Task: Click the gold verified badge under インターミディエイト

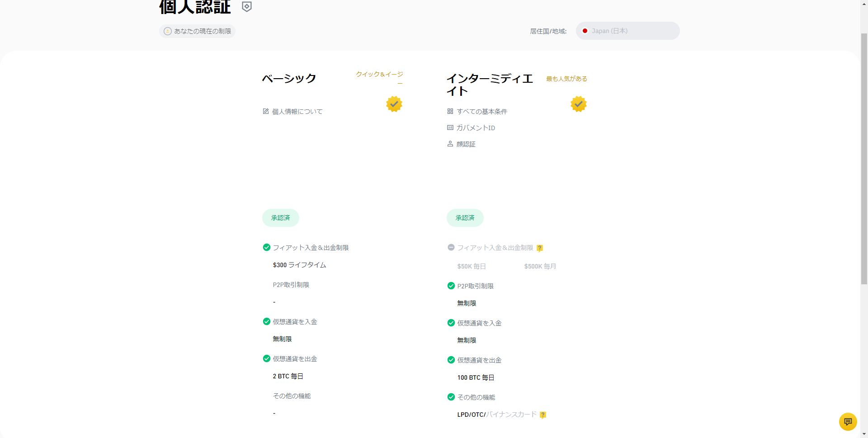Action: point(578,104)
